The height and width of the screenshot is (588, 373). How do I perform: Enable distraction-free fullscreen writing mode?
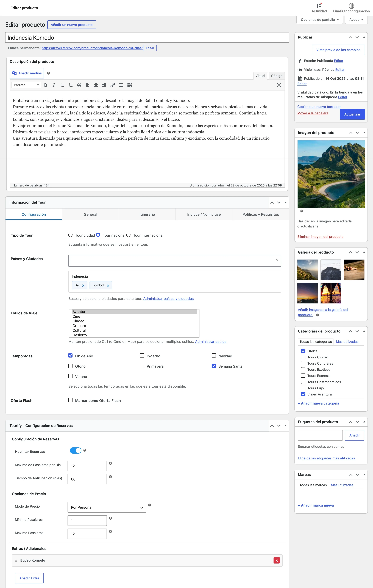click(x=279, y=85)
